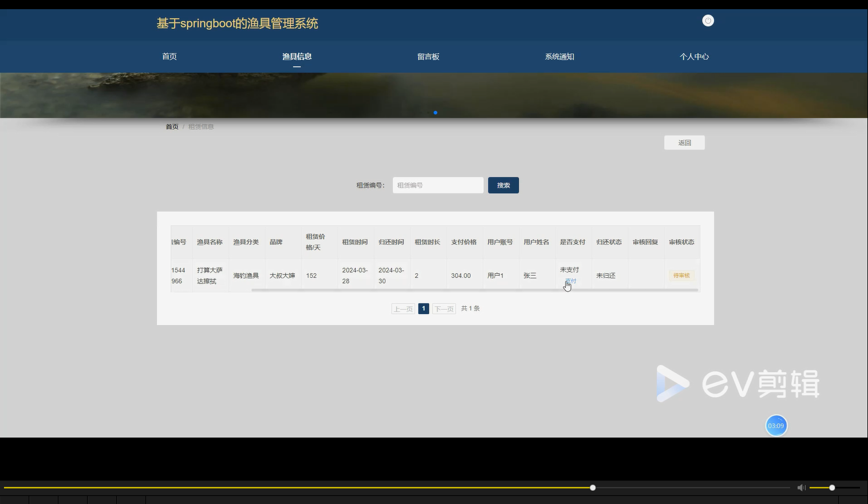Viewport: 868px width, 504px height.
Task: Click the cell 海钓渔具
Action: (x=246, y=275)
